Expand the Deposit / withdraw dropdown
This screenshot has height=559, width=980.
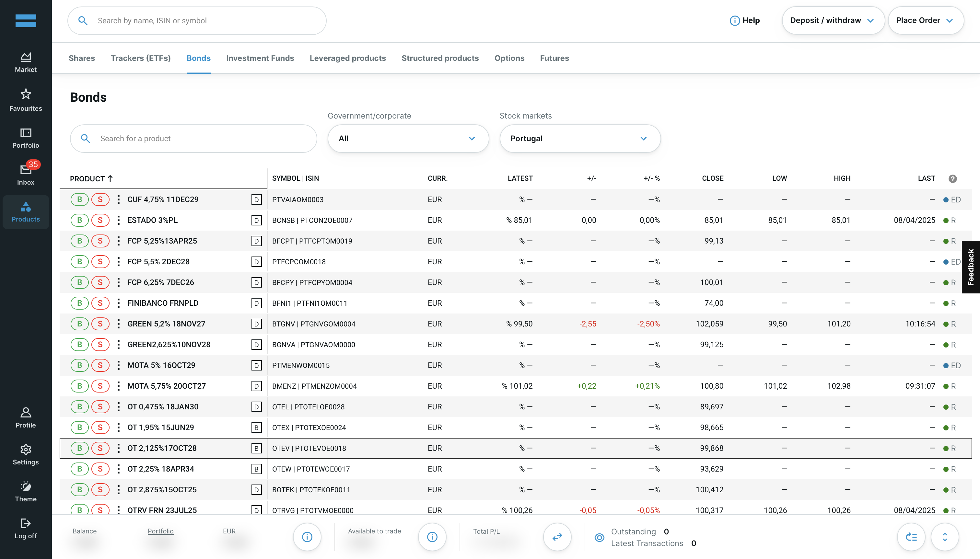tap(833, 20)
